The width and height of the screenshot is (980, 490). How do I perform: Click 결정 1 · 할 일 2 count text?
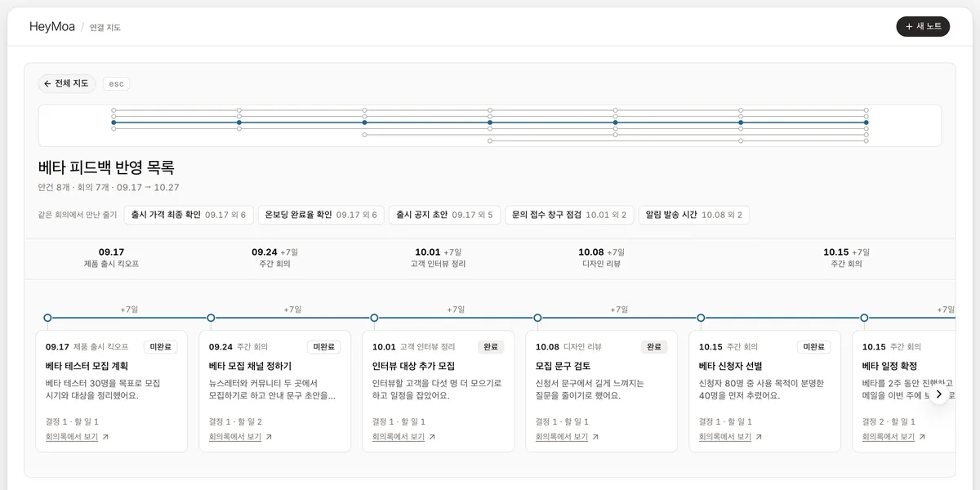click(235, 422)
